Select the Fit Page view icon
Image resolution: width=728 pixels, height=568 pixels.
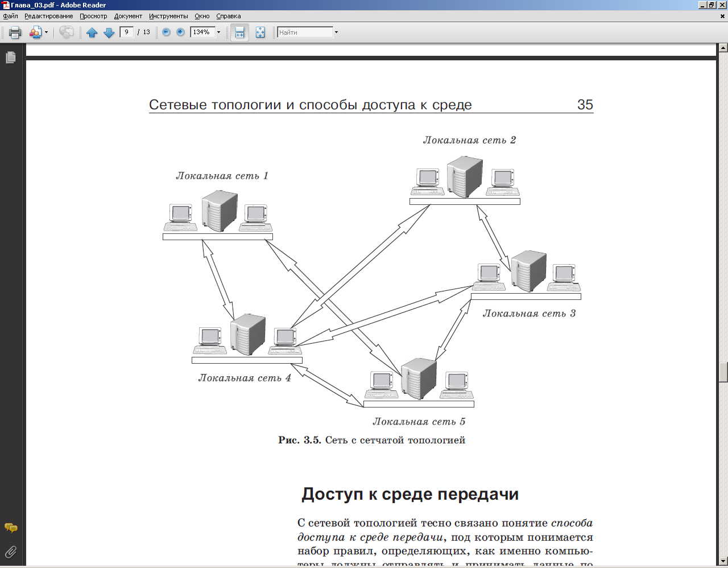(260, 32)
